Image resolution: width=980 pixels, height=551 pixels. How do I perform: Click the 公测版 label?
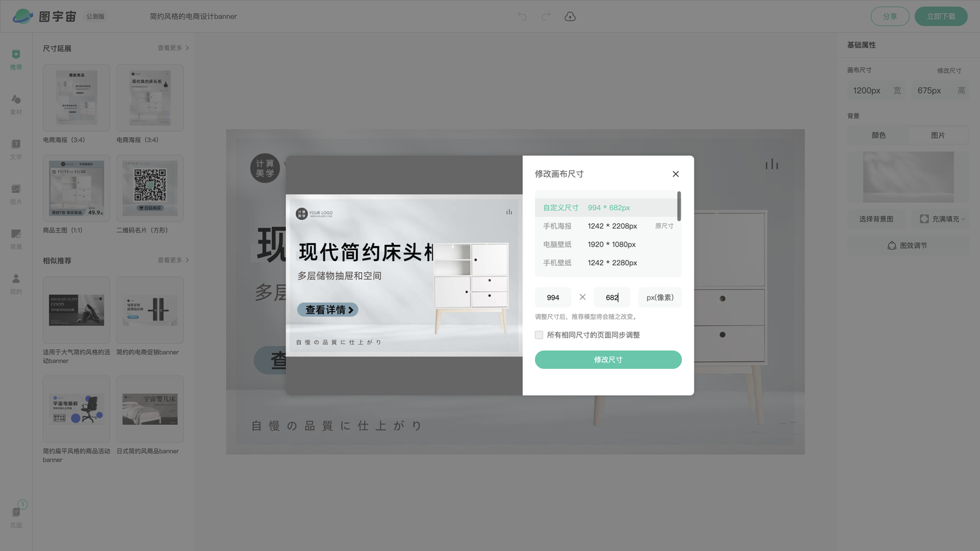point(95,16)
